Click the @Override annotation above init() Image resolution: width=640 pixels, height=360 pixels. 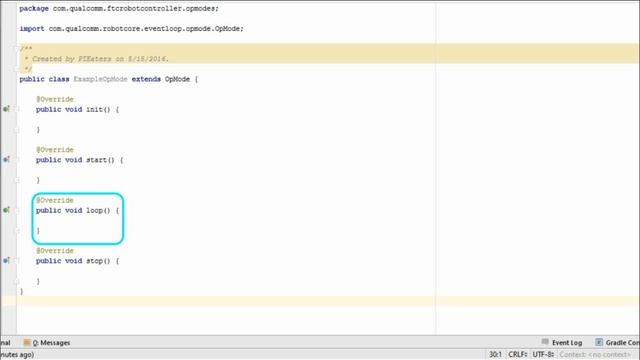coord(55,99)
